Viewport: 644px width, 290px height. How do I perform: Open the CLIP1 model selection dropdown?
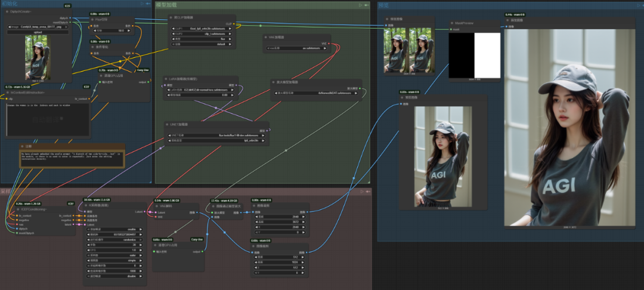point(202,29)
